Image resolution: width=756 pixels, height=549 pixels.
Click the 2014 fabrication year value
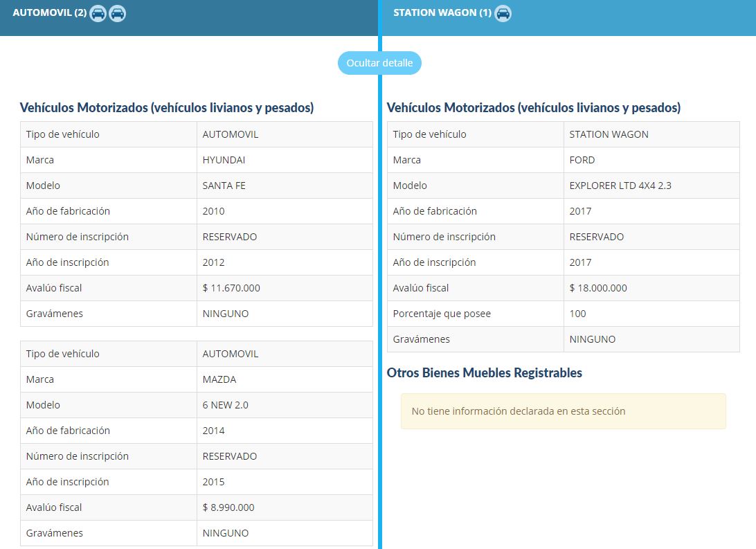[214, 431]
